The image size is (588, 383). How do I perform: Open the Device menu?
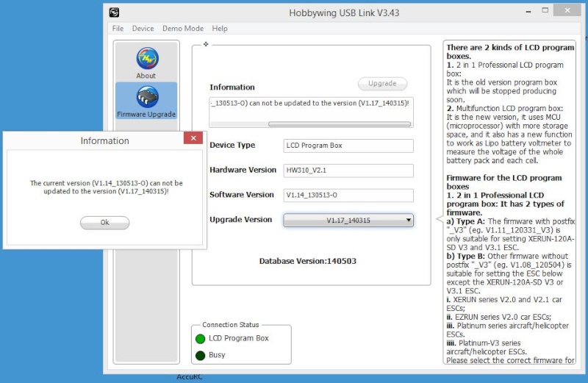[143, 29]
